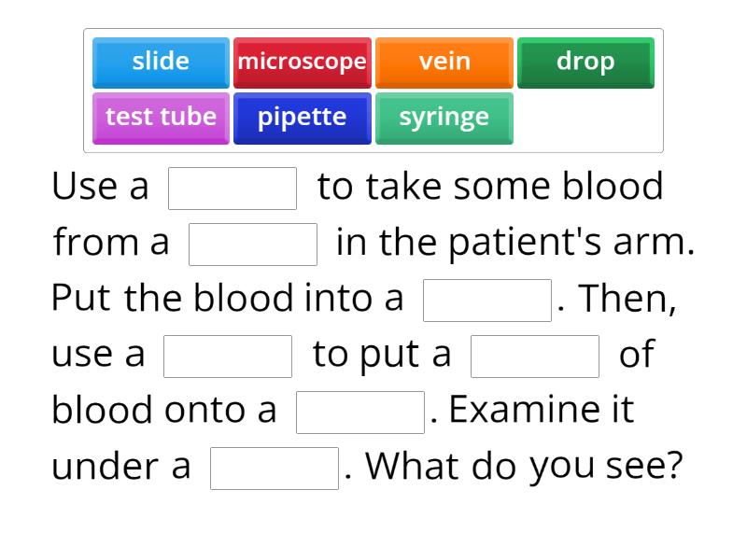Select the blank after "Put the blood into a"
This screenshot has width=747, height=560.
point(486,299)
